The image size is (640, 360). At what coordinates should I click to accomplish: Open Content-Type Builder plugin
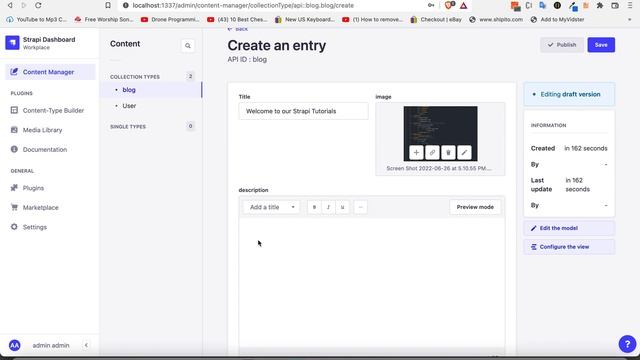click(x=47, y=110)
